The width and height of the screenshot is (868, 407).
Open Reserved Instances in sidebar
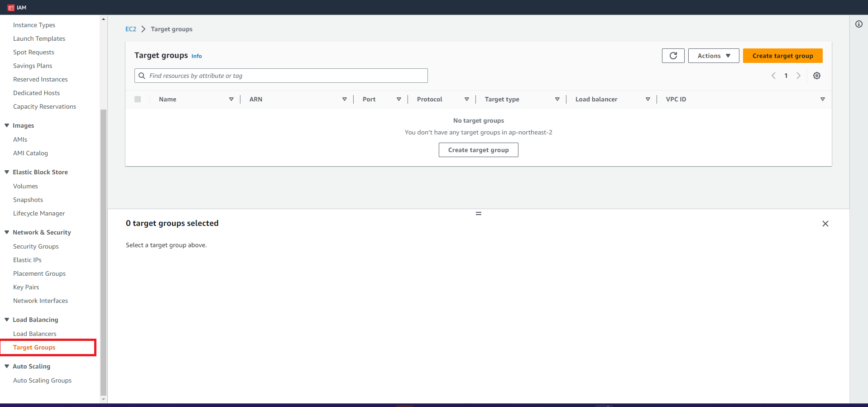[x=40, y=79]
